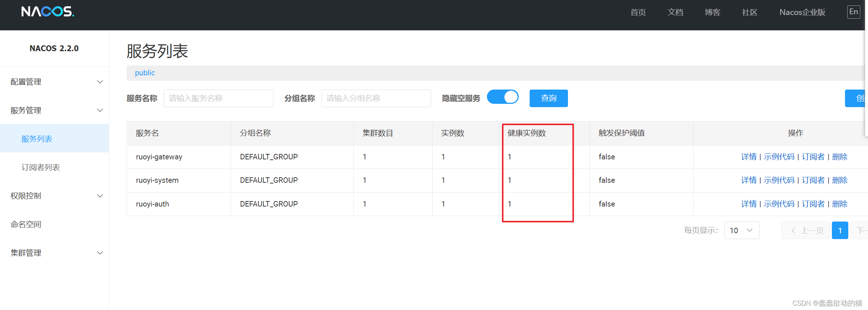Click DEFAULT_GROUP in the ruoyi-gateway row
This screenshot has width=868, height=310.
coord(269,157)
